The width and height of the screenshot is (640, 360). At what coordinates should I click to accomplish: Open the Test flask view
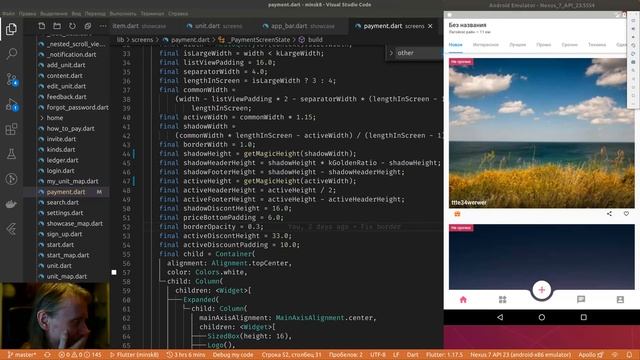coord(11,154)
